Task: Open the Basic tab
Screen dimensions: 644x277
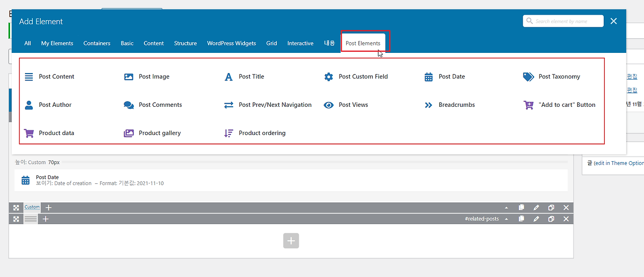Action: [127, 43]
